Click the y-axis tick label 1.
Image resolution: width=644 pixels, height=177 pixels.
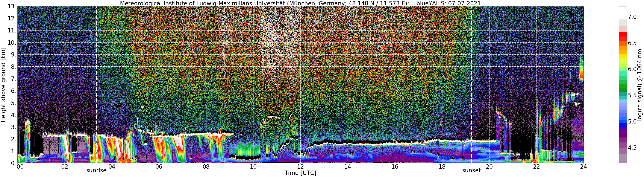14,151
